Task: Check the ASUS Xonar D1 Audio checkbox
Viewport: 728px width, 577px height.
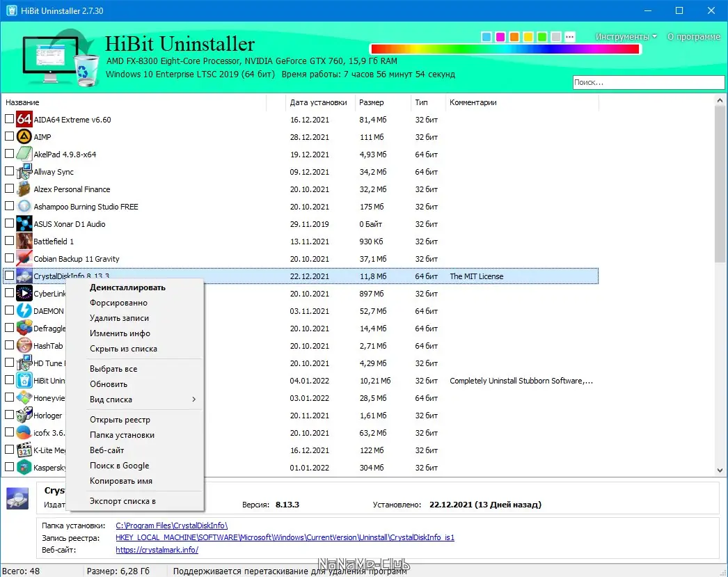Action: 9,223
